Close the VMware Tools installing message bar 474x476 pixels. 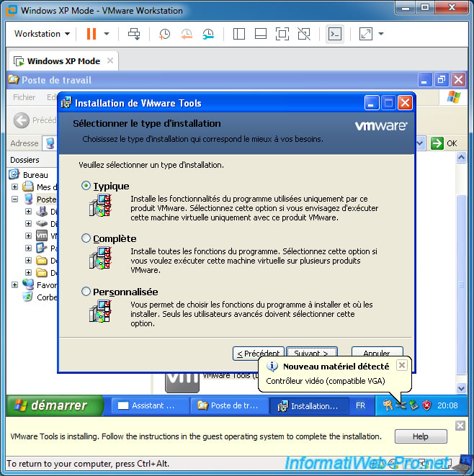[x=460, y=426]
